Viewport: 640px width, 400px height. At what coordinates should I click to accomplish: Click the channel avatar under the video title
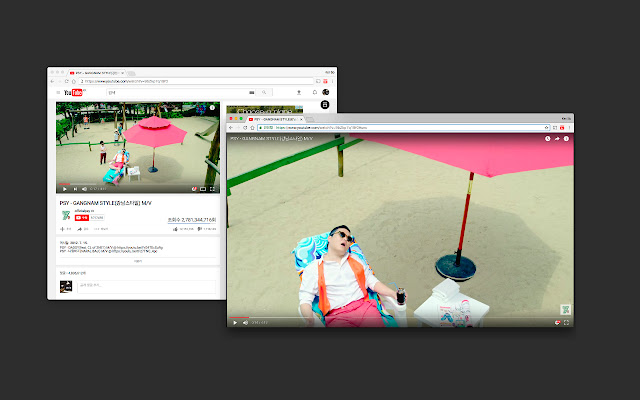tap(65, 215)
